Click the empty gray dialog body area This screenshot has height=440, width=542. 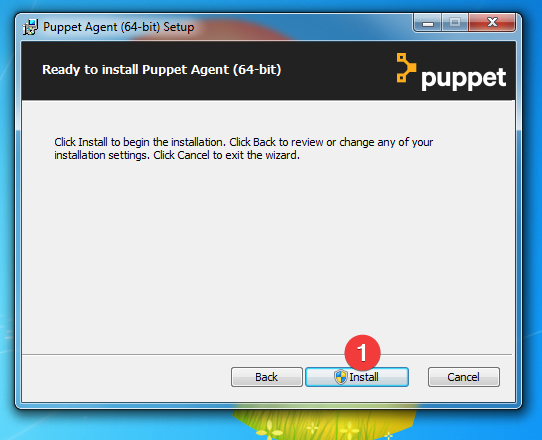point(268,256)
